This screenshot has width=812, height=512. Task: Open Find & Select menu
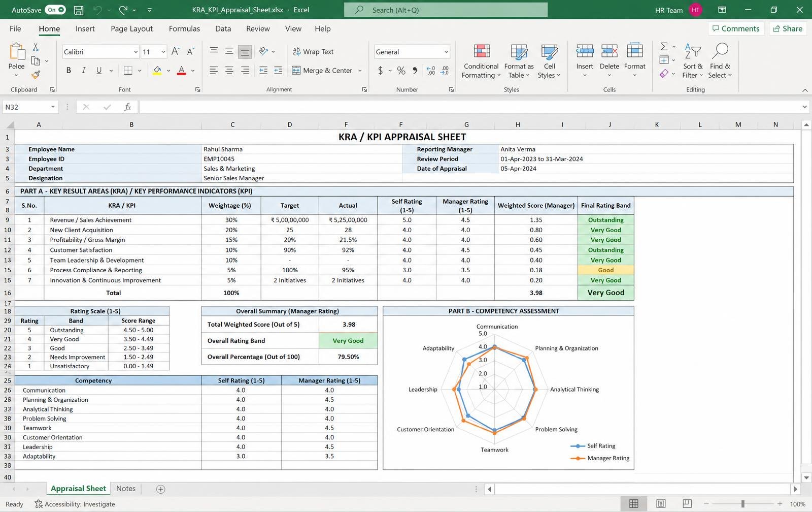(720, 61)
